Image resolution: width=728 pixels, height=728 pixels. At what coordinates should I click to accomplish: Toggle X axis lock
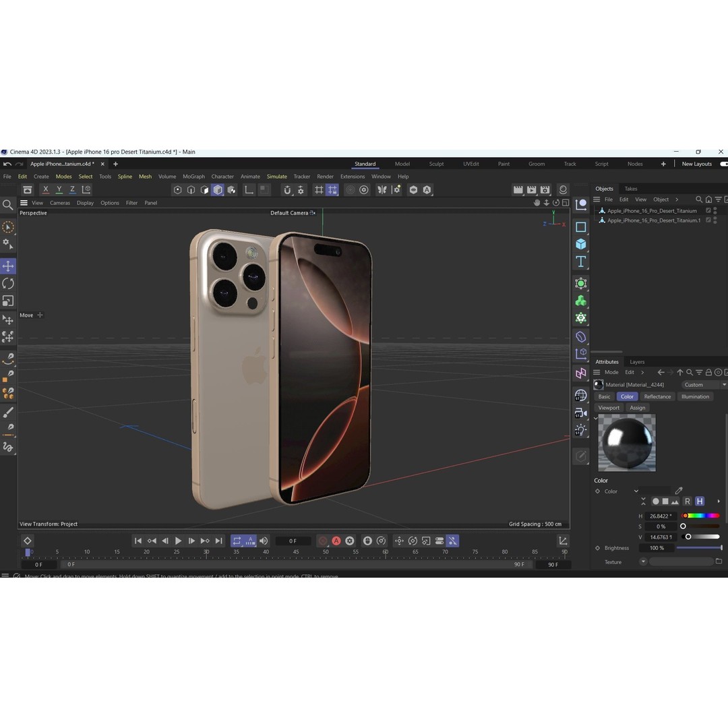tap(46, 189)
